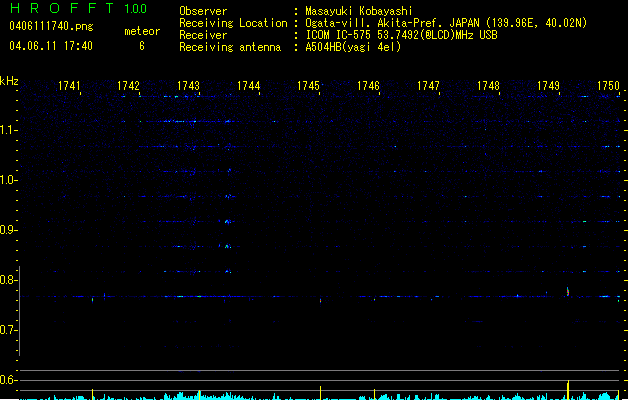Click the version number 1.0.0

(x=136, y=8)
